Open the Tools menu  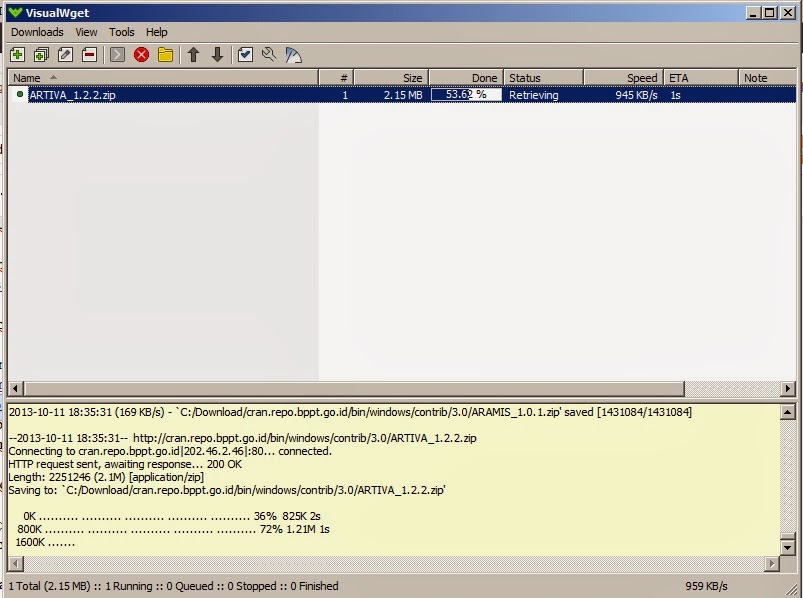[121, 32]
